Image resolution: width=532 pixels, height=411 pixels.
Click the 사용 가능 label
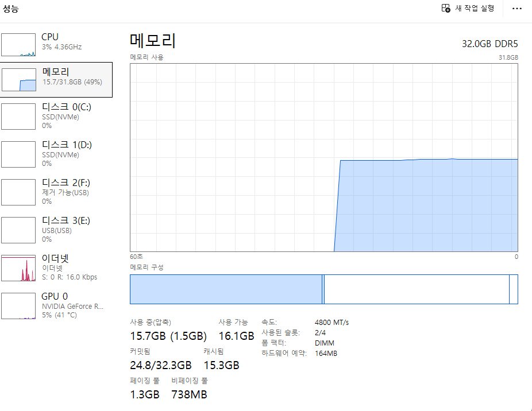pyautogui.click(x=233, y=322)
